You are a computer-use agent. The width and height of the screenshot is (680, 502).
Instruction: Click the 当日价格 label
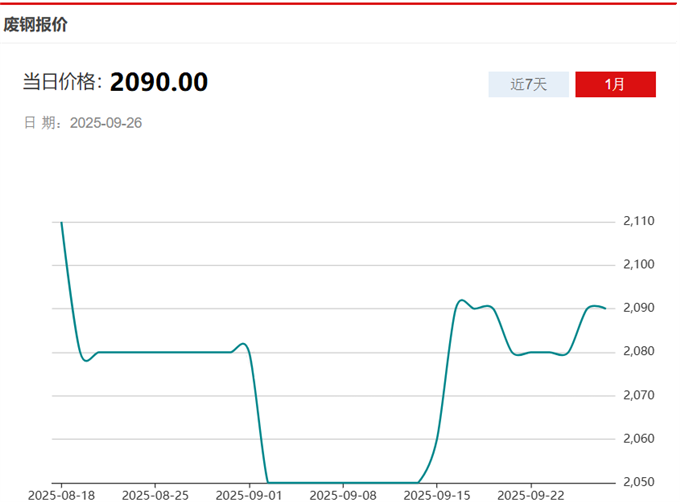click(62, 83)
